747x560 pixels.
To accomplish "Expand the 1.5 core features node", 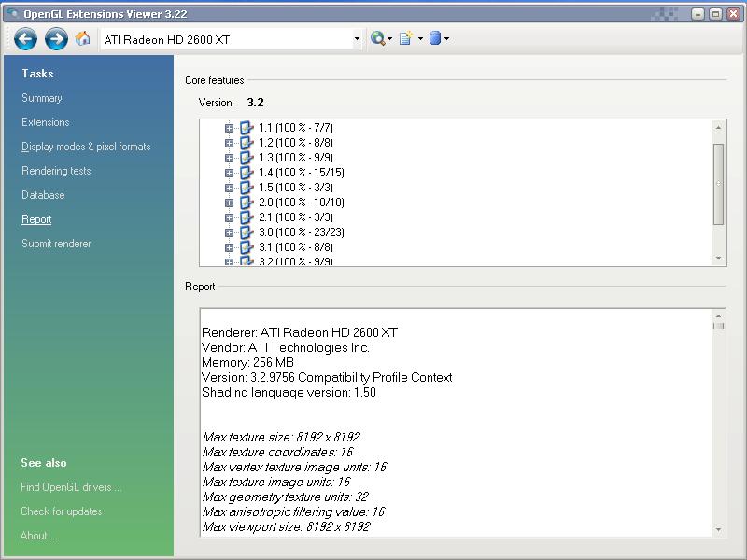I will (229, 188).
